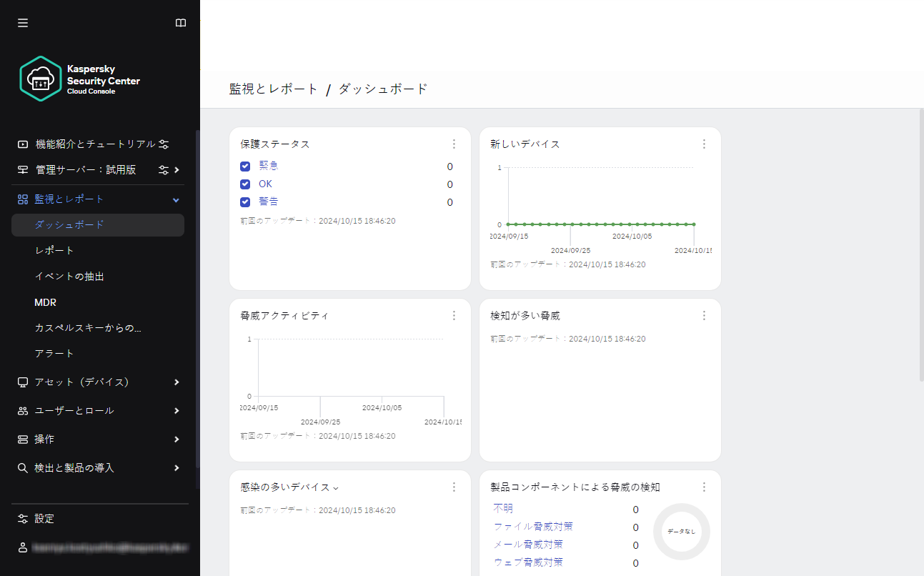Click settings sliders icon beside 機能紹介とチュートリアル
The width and height of the screenshot is (924, 576).
click(164, 144)
